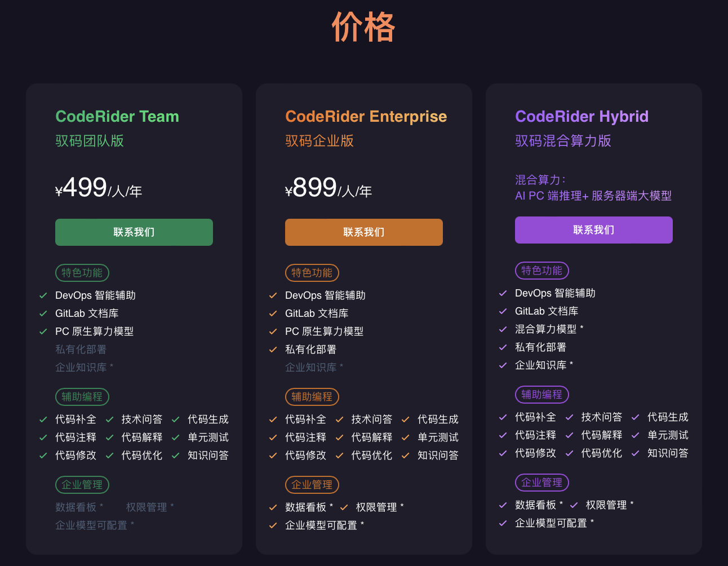Click the green 企业管理 tag in Team card
The image size is (728, 566).
[x=82, y=485]
